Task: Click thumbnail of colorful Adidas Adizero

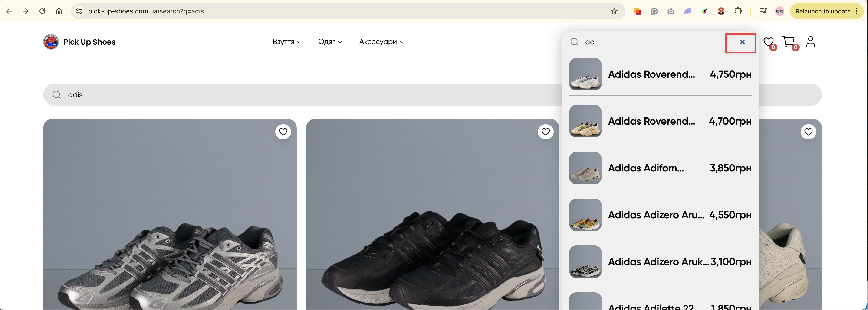Action: tap(585, 215)
